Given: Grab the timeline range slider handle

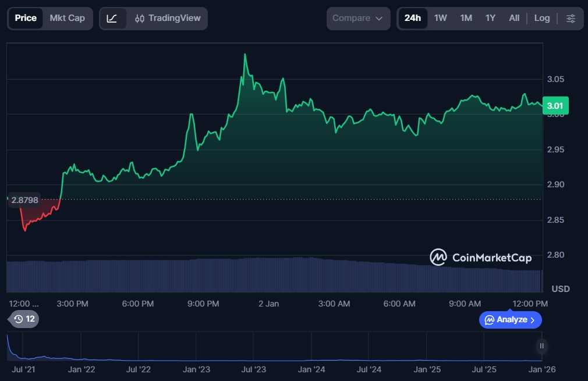Looking at the screenshot, I should click(x=541, y=346).
